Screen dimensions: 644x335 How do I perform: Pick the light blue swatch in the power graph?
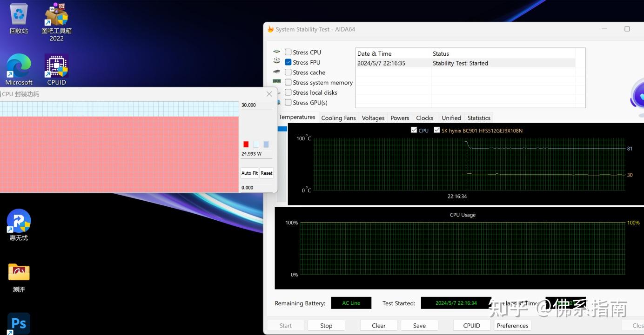[x=256, y=144]
